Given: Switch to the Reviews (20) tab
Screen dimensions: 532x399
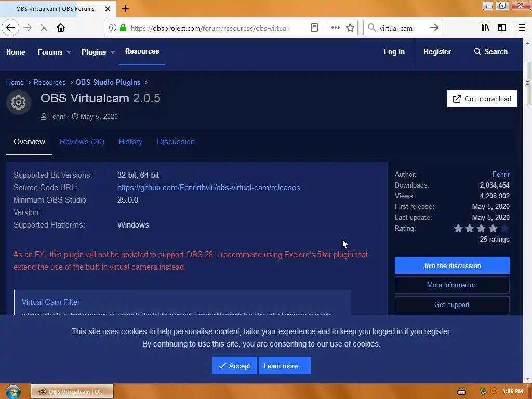Looking at the screenshot, I should coord(82,142).
